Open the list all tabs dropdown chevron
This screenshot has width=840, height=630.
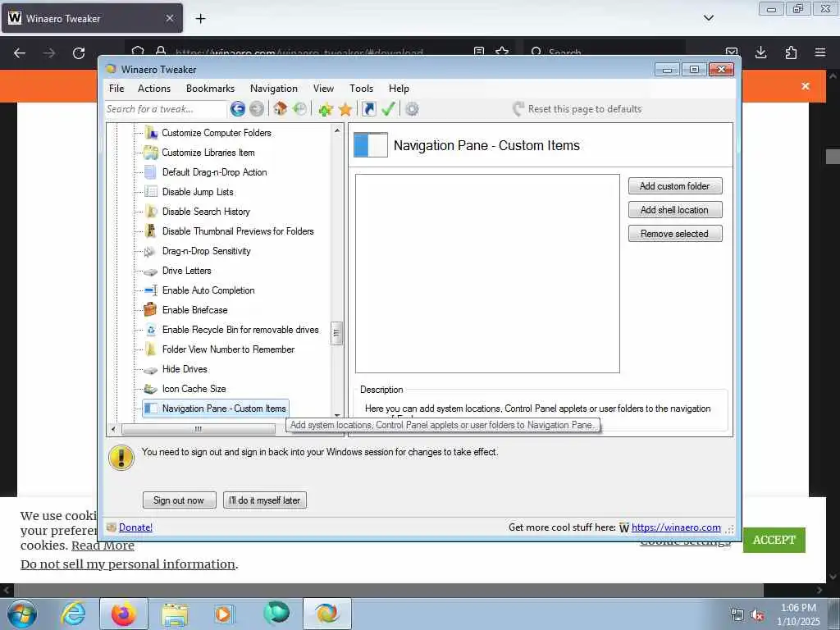708,18
